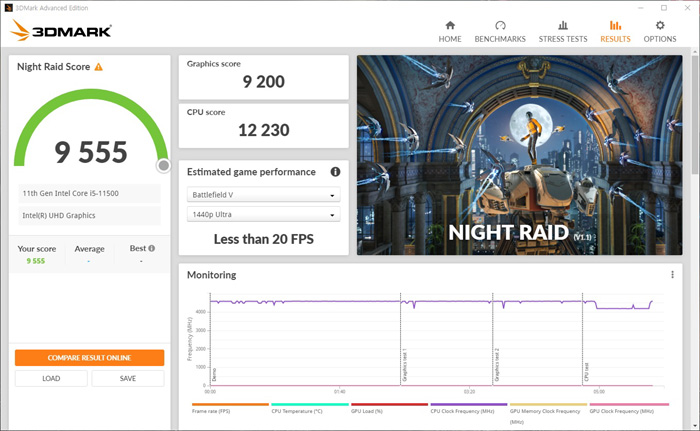Click the 3DMark app icon in title bar

click(x=8, y=8)
